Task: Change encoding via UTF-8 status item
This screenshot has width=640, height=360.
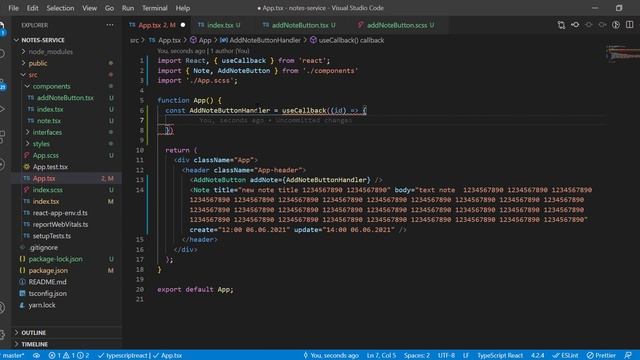Action: click(446, 356)
